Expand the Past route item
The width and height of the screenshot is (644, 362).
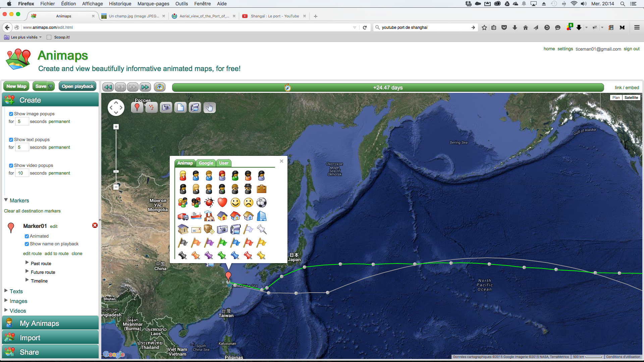tap(27, 263)
